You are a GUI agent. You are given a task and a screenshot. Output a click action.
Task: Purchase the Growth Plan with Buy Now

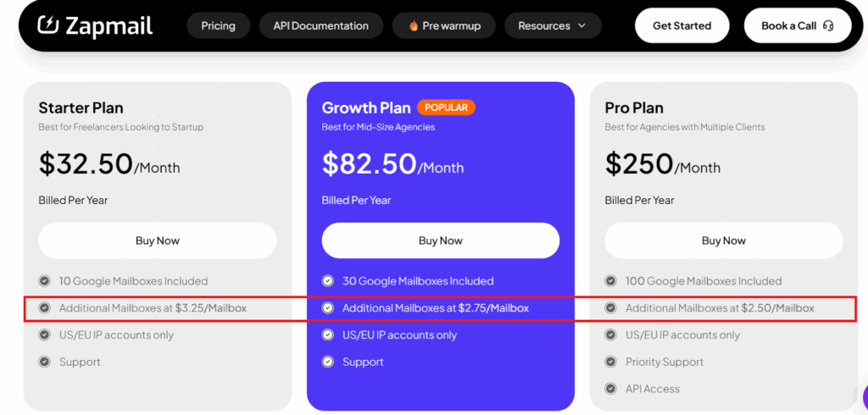pos(441,241)
